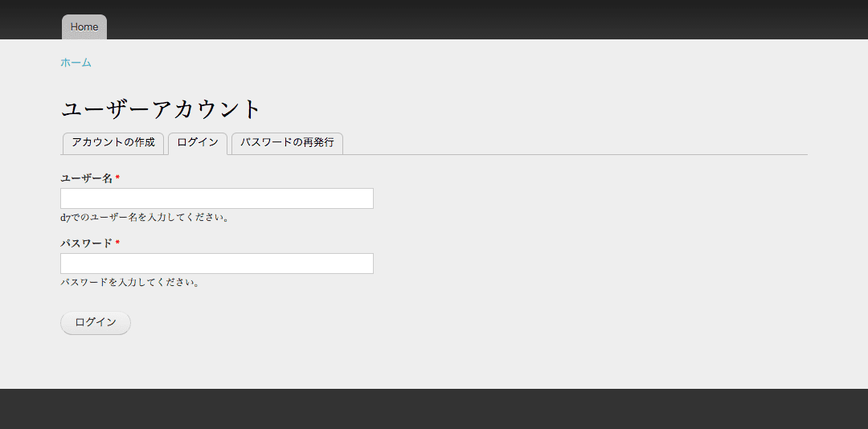Screen dimensions: 868x429
Task: Focus the ユーザー名 input field
Action: [217, 198]
